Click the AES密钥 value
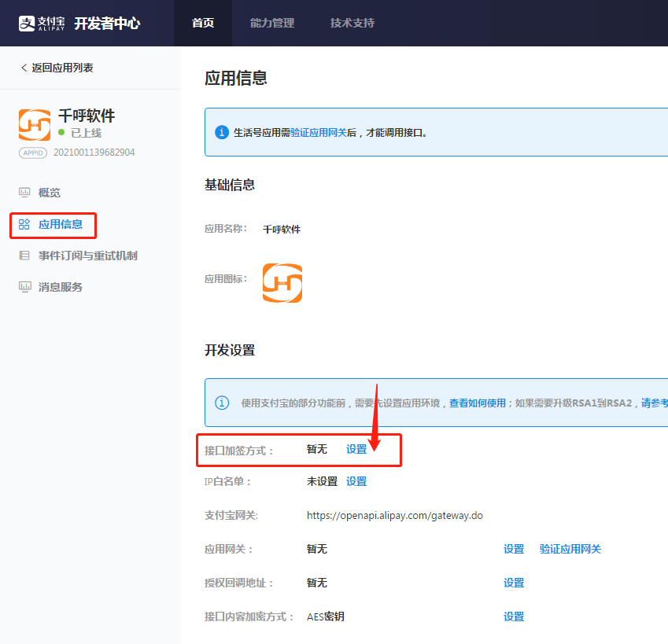 [326, 616]
